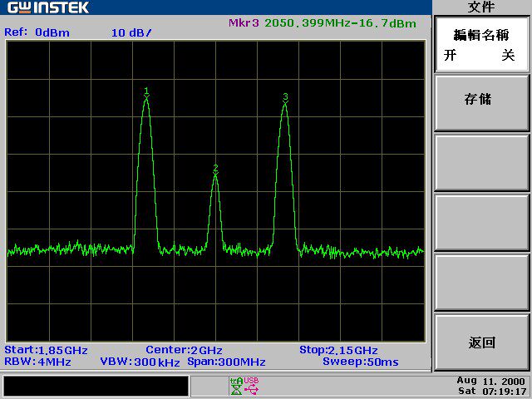The height and width of the screenshot is (399, 532).
Task: Click the USB connection status icon
Action: click(251, 387)
